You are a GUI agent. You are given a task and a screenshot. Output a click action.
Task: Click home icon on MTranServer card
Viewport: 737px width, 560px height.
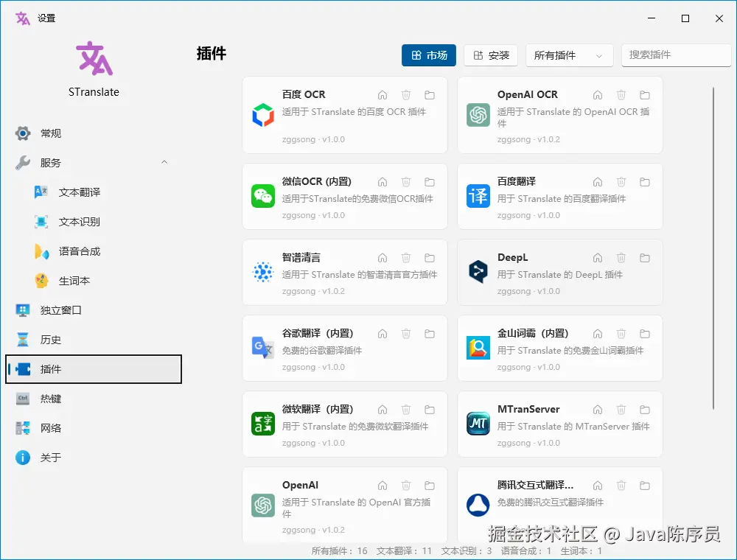pyautogui.click(x=598, y=410)
